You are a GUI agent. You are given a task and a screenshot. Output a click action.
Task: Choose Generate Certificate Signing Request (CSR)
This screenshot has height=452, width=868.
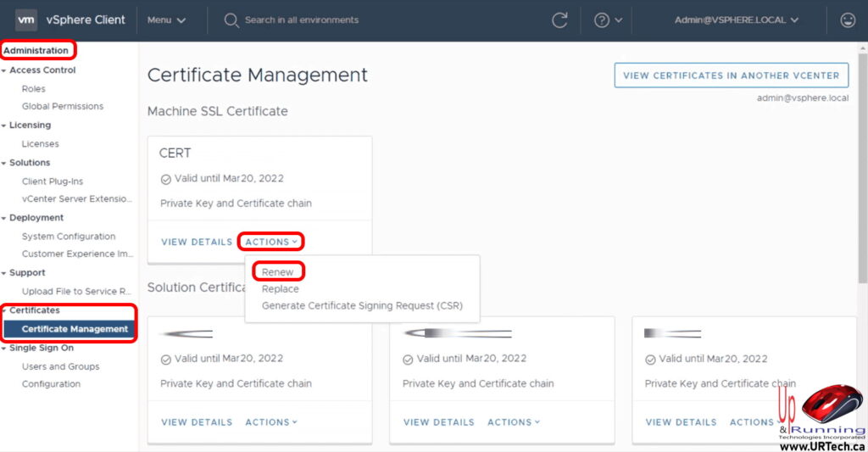tap(362, 306)
